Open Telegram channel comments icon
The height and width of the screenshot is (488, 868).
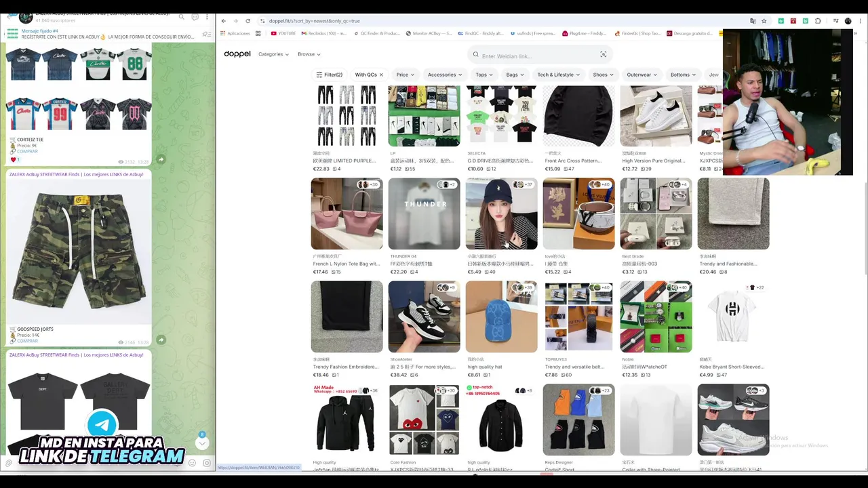click(x=195, y=17)
